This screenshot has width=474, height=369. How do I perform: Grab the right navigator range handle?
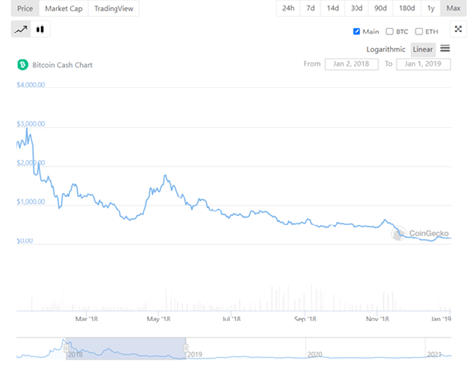click(x=186, y=348)
